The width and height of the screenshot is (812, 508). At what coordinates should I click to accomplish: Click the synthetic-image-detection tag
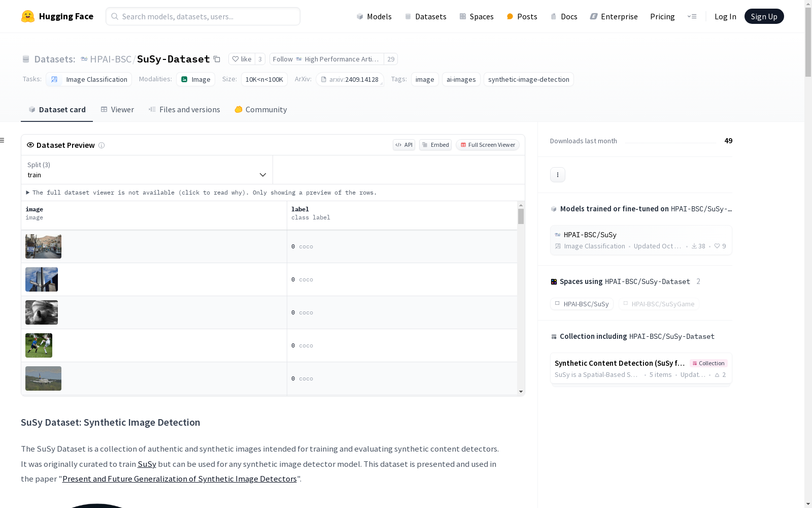click(x=529, y=79)
